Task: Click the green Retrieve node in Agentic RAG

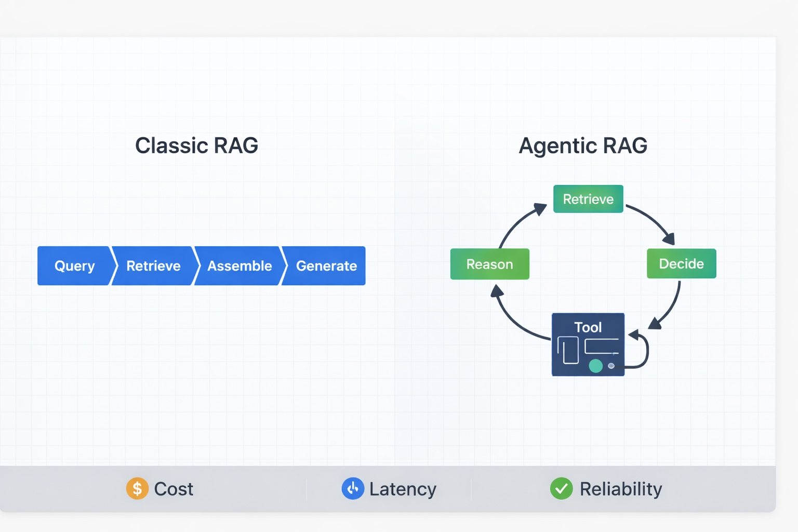Action: (x=588, y=199)
